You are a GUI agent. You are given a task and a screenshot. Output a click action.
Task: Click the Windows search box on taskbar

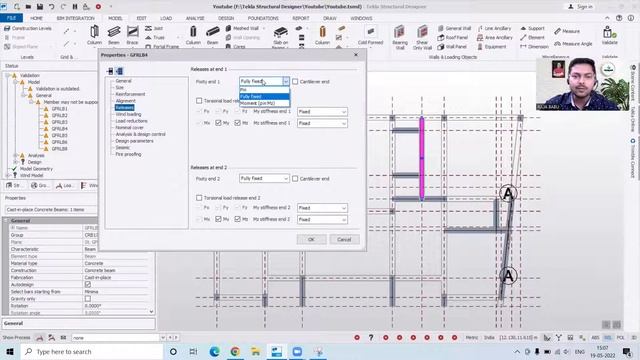coord(92,351)
